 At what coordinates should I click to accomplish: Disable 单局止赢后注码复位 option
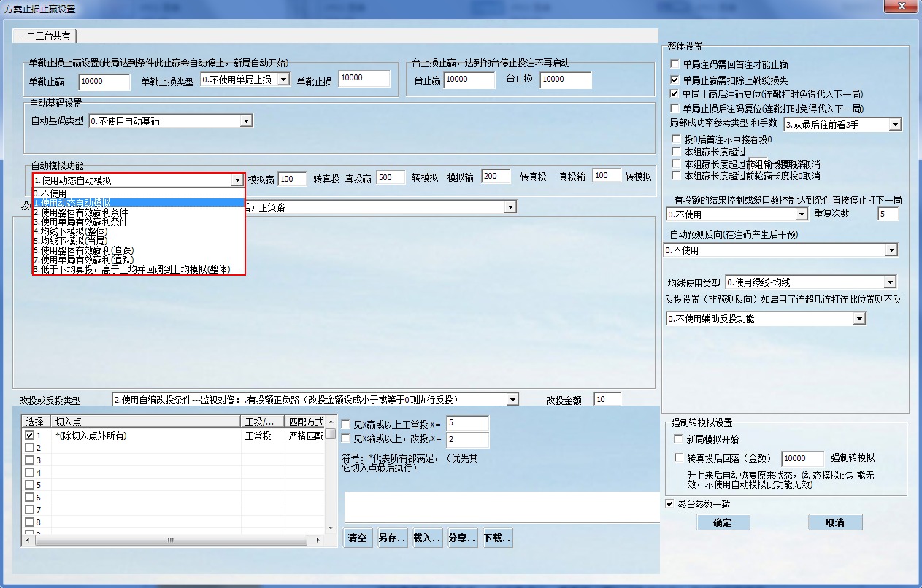coord(674,93)
